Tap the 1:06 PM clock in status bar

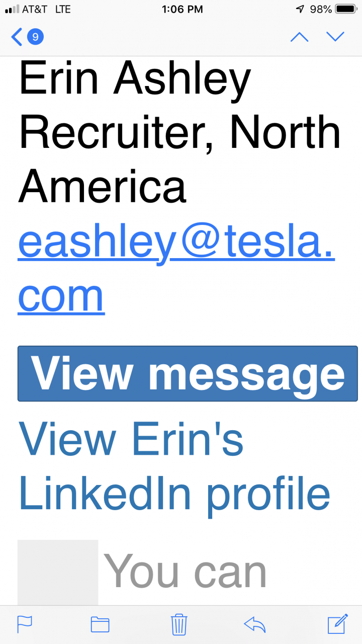coord(183,9)
